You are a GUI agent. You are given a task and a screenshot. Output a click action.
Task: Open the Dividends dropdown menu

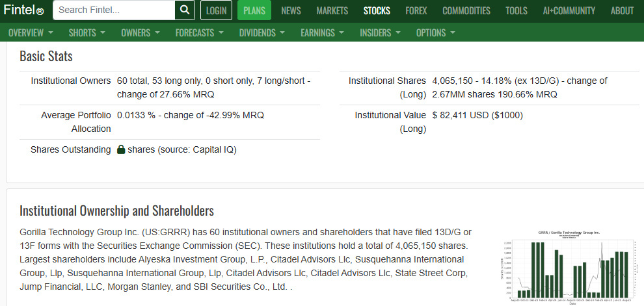coord(262,32)
